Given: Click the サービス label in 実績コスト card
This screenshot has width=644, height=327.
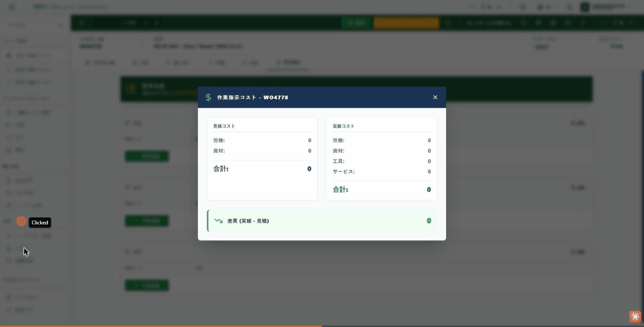Looking at the screenshot, I should [x=344, y=171].
